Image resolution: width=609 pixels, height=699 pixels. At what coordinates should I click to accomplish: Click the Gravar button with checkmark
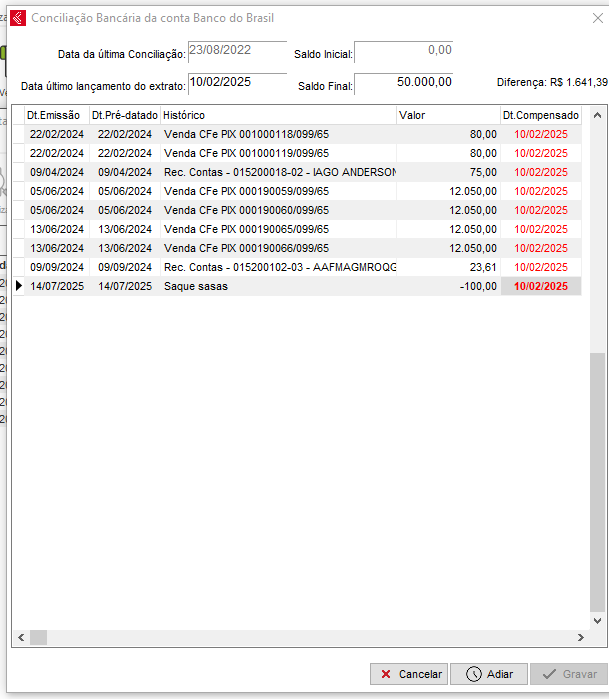[568, 674]
